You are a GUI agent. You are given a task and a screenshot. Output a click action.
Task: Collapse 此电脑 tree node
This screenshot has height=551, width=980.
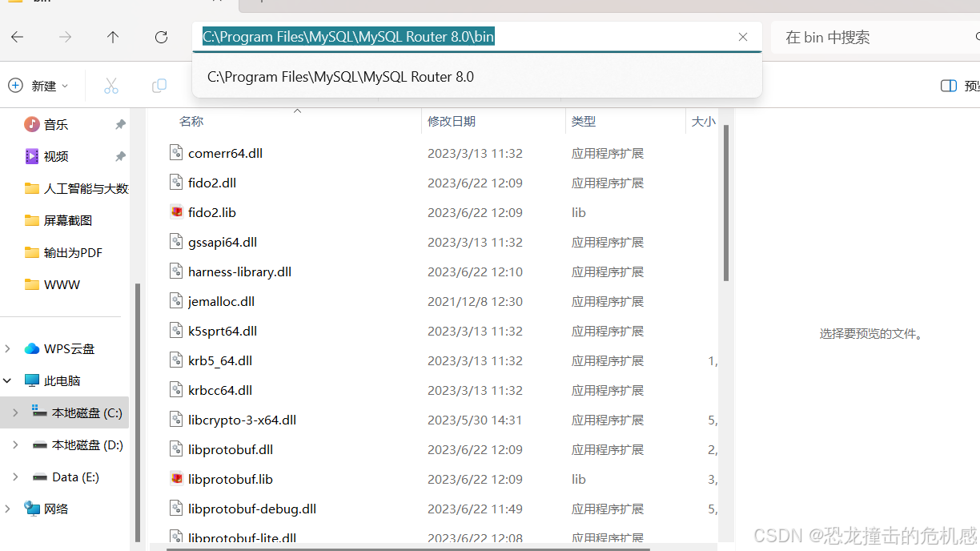point(8,380)
